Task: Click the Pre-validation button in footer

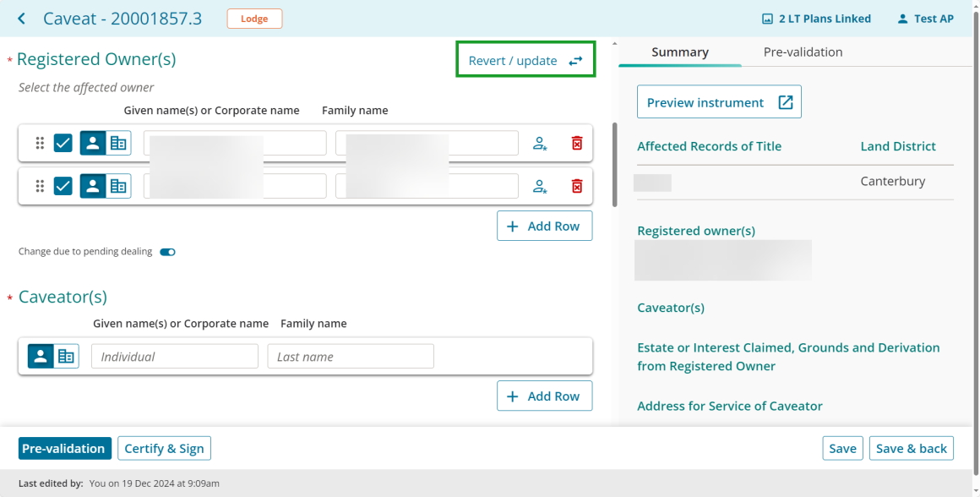Action: click(65, 448)
